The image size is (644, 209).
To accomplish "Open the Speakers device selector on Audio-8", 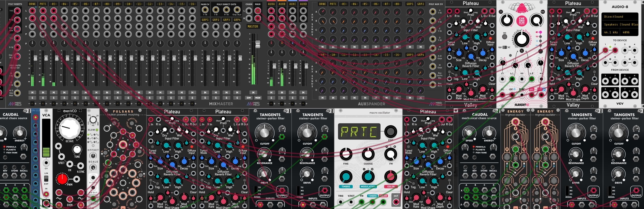I will 620,25.
